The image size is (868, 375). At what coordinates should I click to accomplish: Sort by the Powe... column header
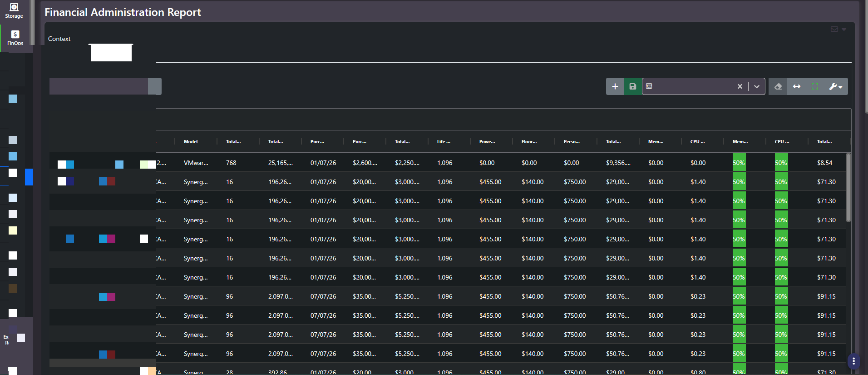487,142
